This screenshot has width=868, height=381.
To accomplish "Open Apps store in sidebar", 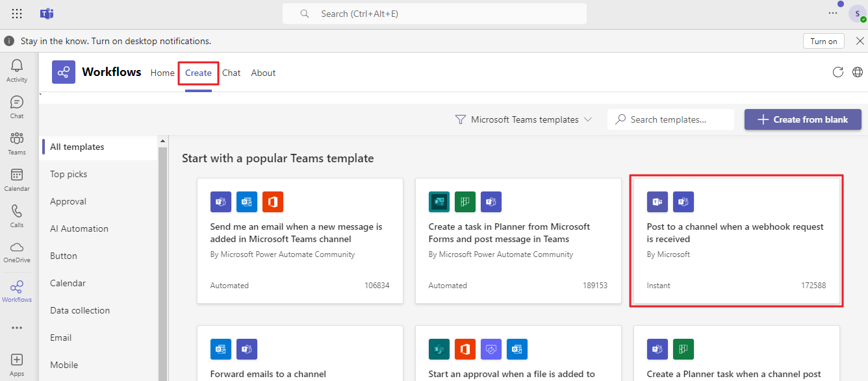I will tap(17, 365).
